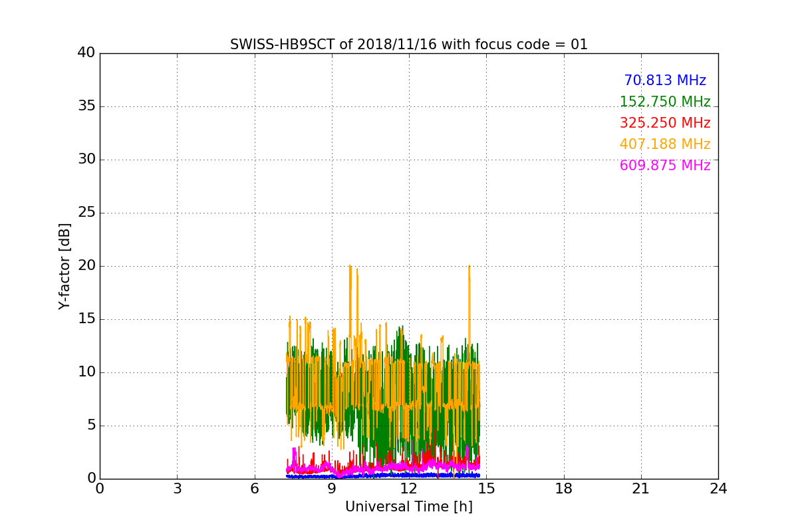The height and width of the screenshot is (532, 798).
Task: Click the x-axis tick value 18
Action: click(x=564, y=489)
